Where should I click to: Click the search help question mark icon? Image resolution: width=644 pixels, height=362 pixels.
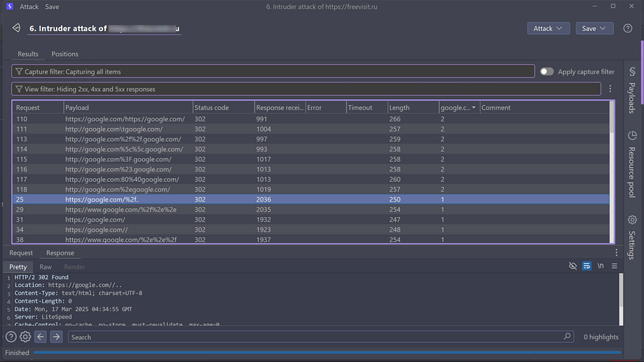11,337
